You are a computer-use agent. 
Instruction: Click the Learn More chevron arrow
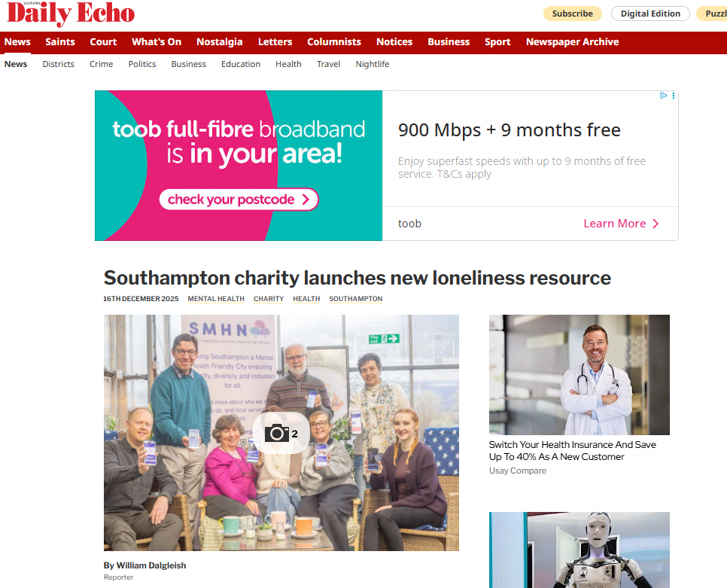tap(656, 224)
